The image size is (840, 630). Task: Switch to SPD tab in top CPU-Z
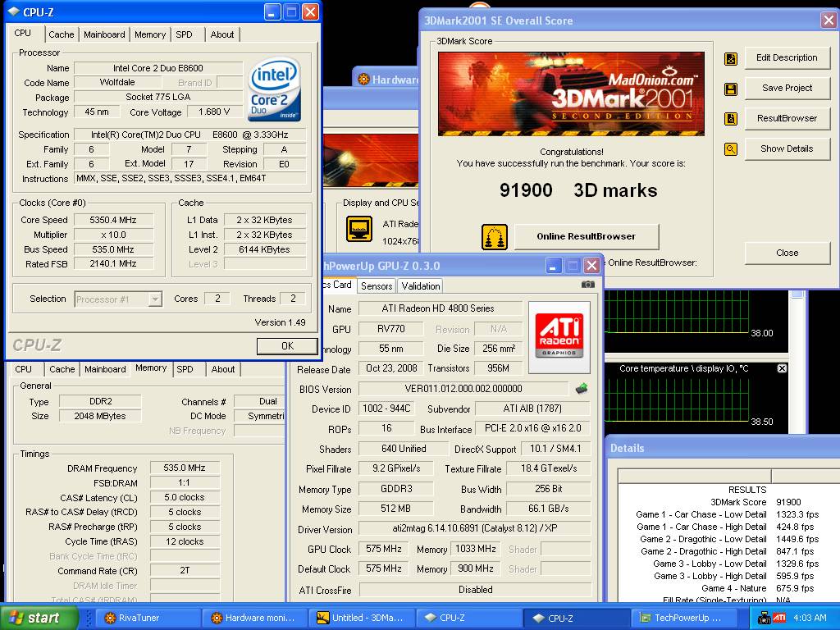[x=184, y=34]
